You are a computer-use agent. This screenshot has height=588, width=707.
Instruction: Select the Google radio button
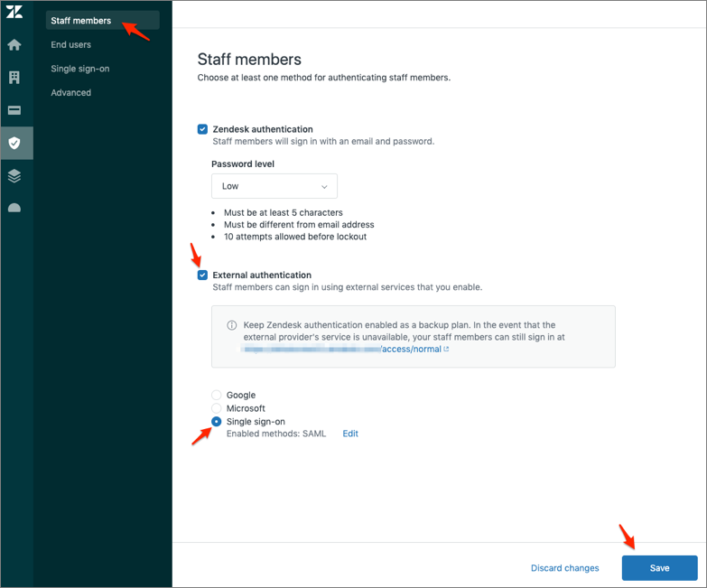216,395
